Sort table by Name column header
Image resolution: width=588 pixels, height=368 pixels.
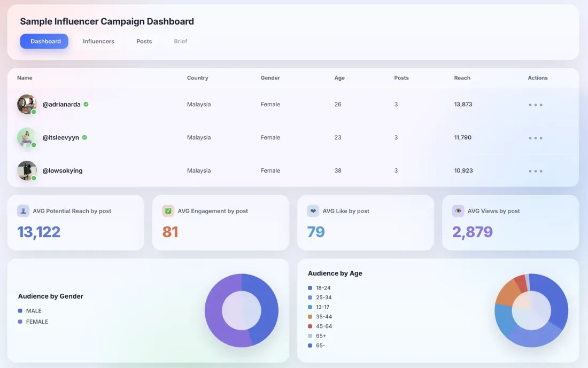[25, 78]
